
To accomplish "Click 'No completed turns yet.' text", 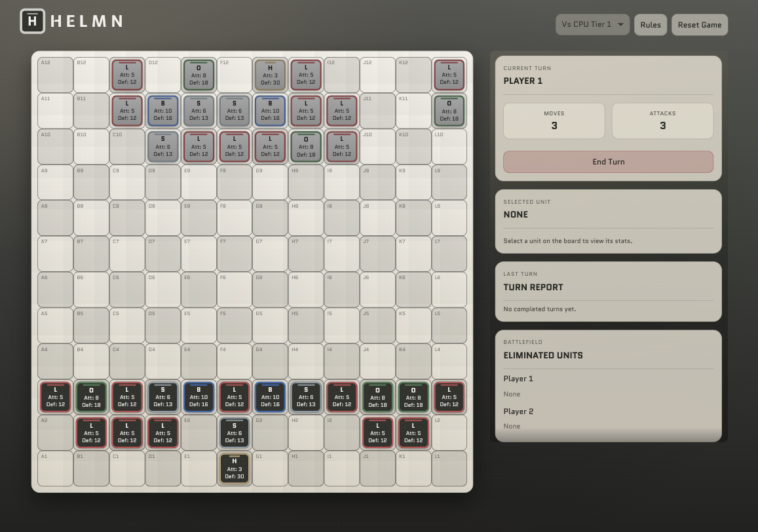I will point(539,309).
